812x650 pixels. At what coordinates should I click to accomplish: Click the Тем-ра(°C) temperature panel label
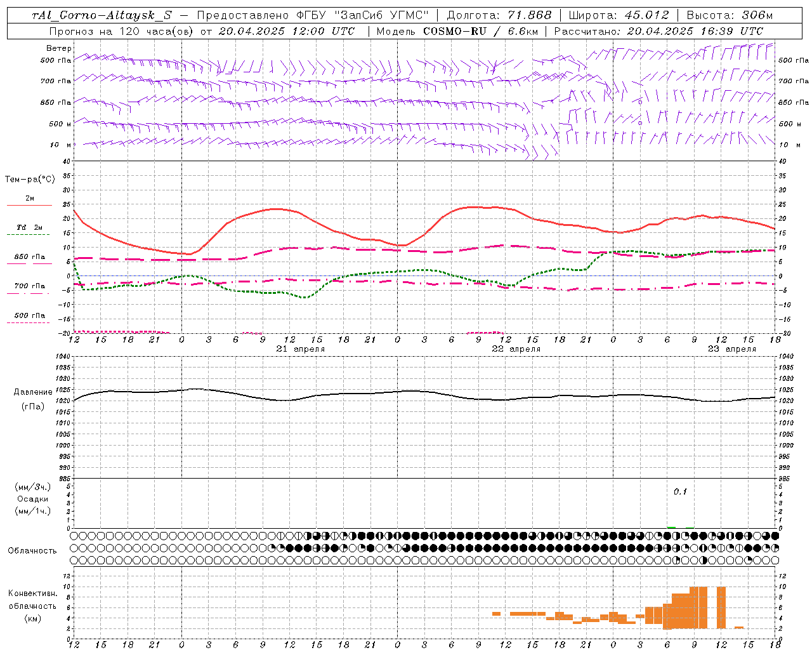pos(30,180)
